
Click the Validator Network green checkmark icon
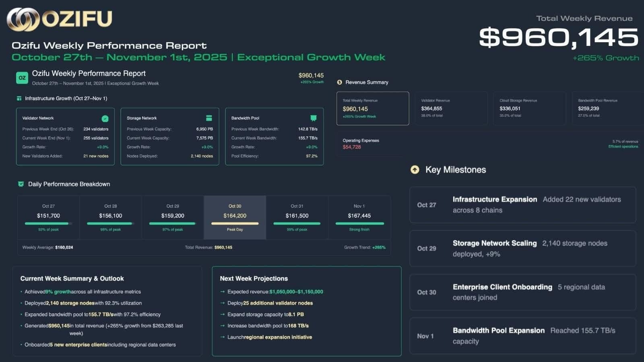pos(105,119)
